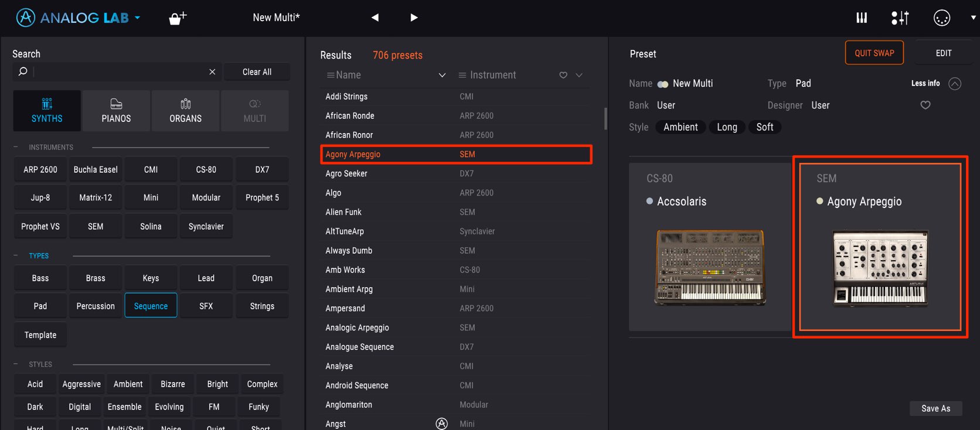Switch to the SYNTHS tab
The width and height of the screenshot is (980, 430).
47,111
